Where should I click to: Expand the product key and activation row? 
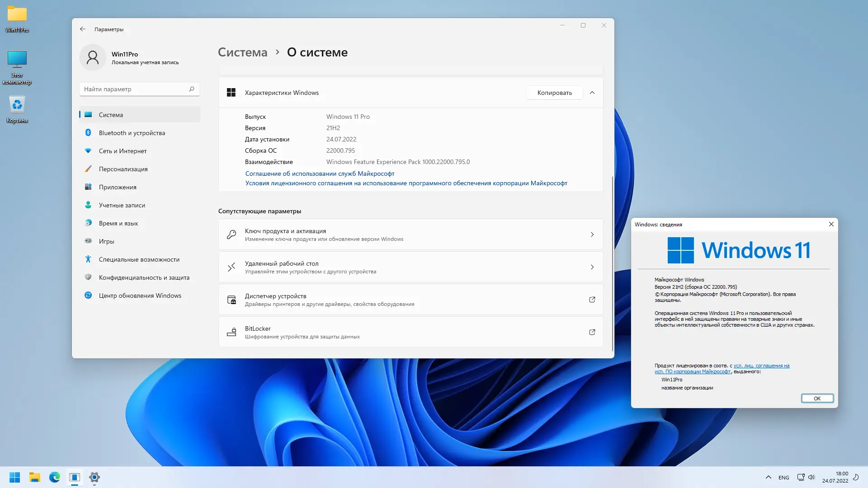pyautogui.click(x=592, y=235)
